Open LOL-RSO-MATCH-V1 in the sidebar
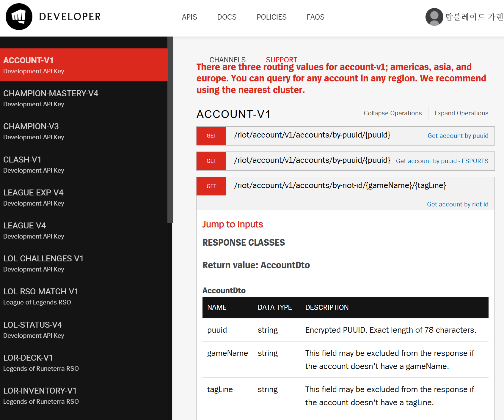This screenshot has height=420, width=504. (x=84, y=296)
